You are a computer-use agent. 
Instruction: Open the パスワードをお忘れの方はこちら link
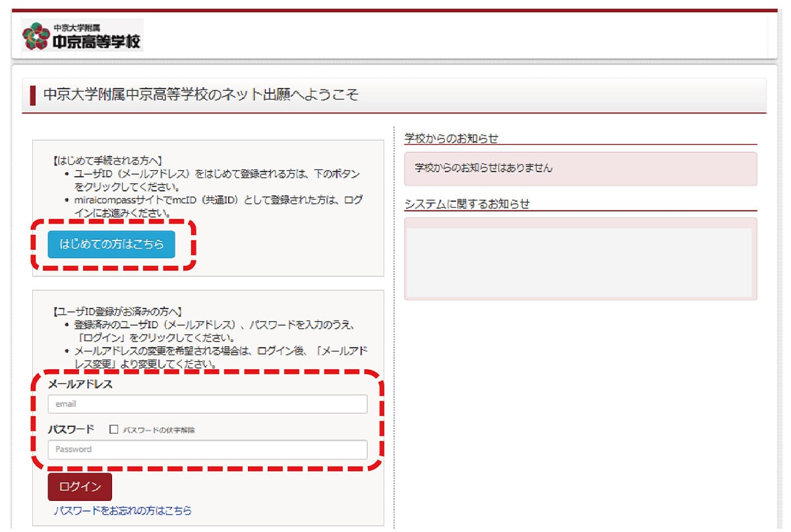pos(123,511)
